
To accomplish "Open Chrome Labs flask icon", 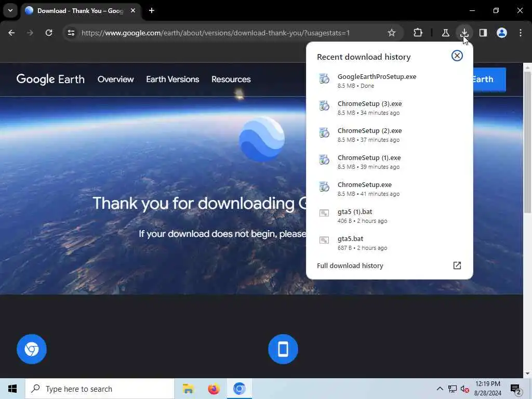I will [445, 33].
